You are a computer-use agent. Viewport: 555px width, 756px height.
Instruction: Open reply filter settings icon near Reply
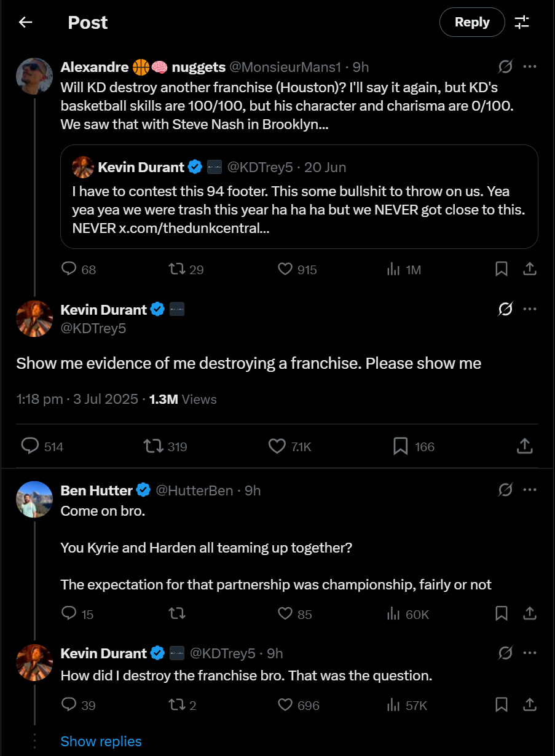click(x=522, y=23)
